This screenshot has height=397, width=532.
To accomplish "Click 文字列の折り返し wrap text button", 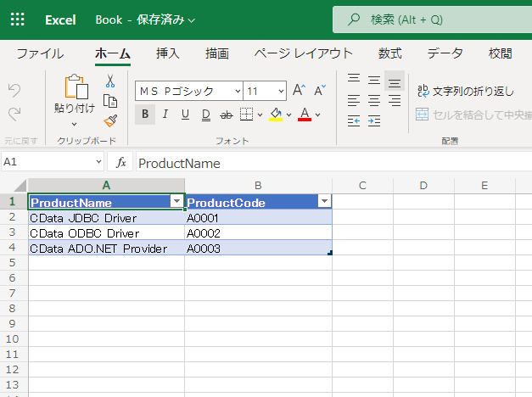I will pos(465,90).
